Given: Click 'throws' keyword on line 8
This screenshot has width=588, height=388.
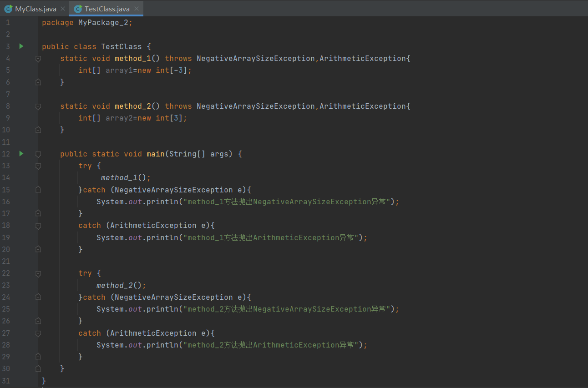Looking at the screenshot, I should (178, 106).
